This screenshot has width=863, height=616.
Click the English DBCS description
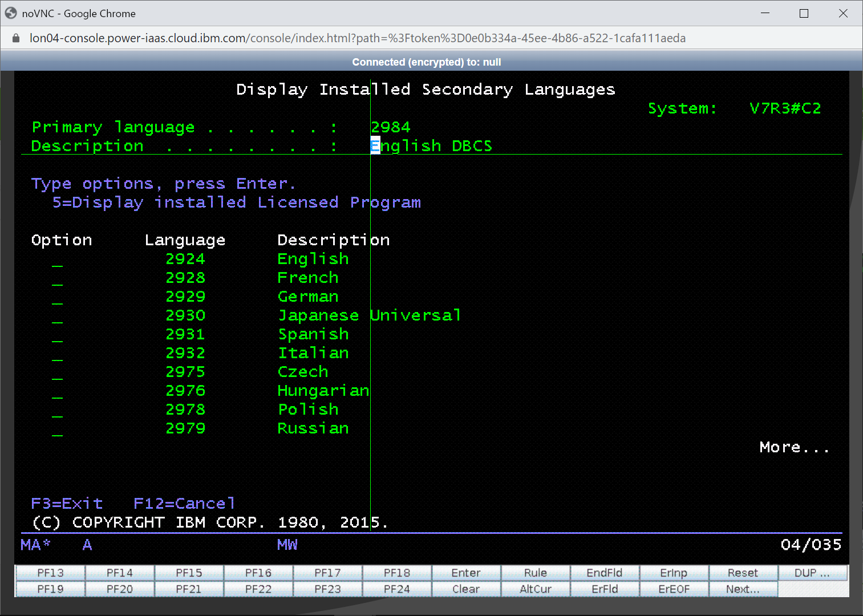[431, 146]
